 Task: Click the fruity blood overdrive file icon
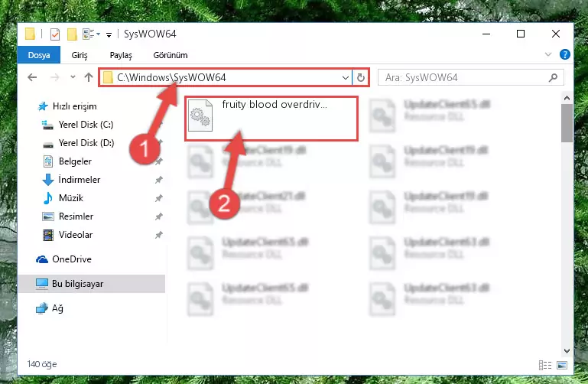(200, 116)
